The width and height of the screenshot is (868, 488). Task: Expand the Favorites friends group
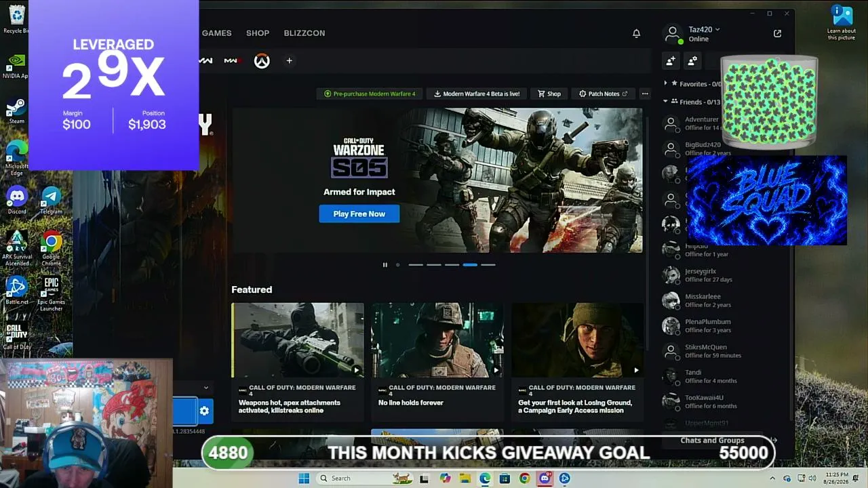tap(666, 83)
